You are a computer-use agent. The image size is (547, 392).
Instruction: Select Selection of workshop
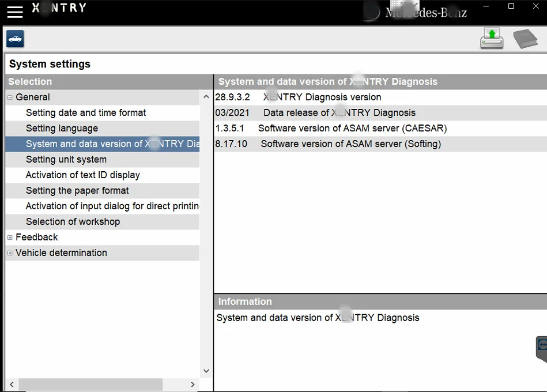click(102, 221)
